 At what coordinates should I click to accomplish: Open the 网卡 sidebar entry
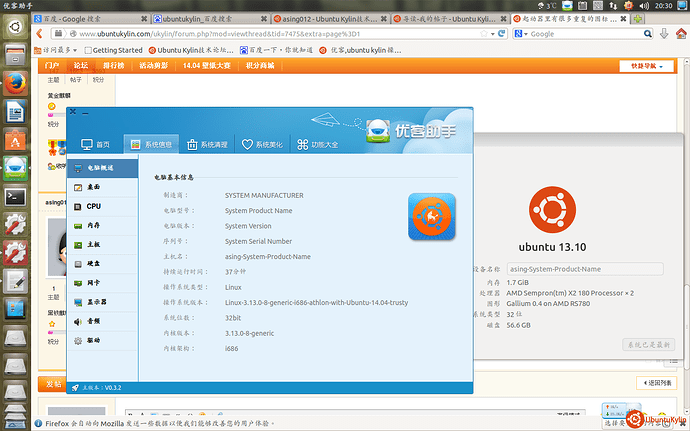tap(103, 283)
